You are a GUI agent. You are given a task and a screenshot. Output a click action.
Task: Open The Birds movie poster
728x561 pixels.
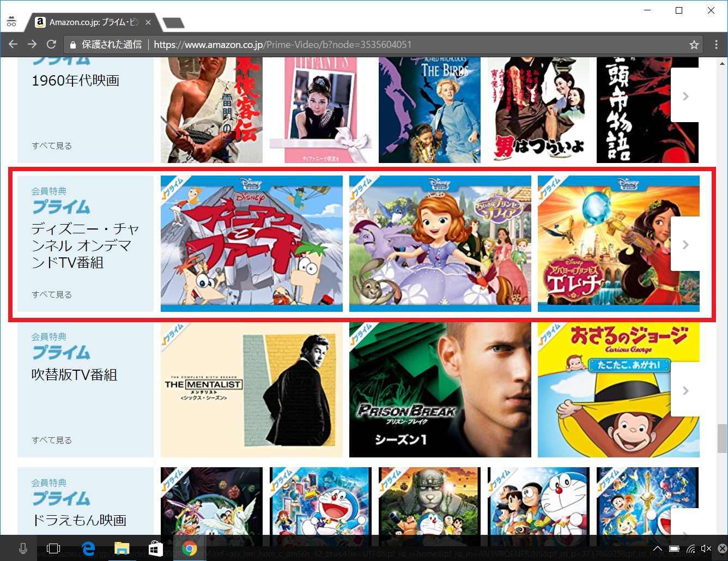point(429,110)
